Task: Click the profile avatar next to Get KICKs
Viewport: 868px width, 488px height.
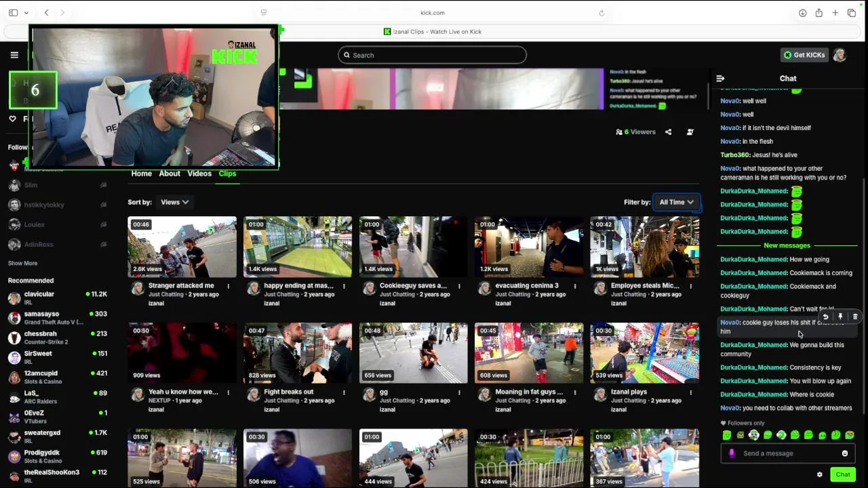Action: (840, 55)
